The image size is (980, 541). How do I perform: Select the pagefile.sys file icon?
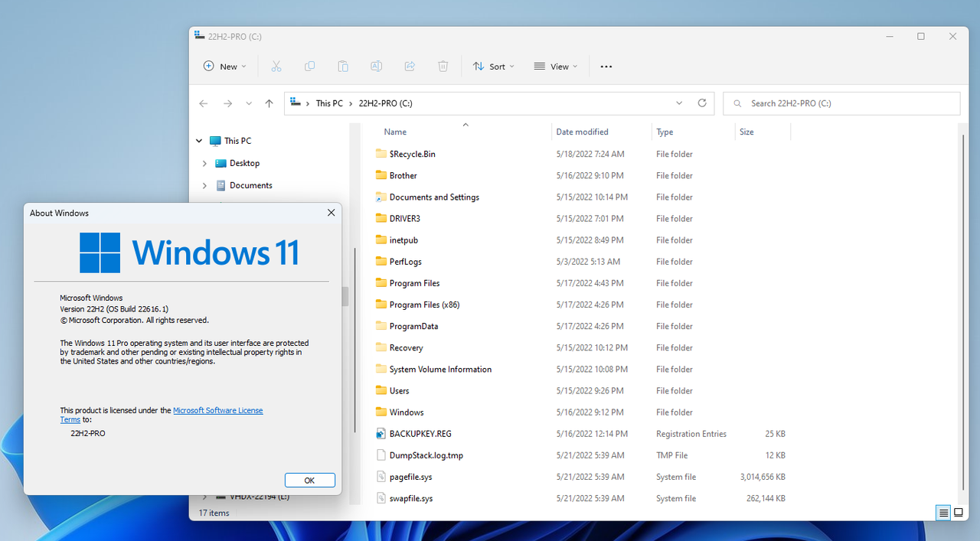pyautogui.click(x=382, y=476)
